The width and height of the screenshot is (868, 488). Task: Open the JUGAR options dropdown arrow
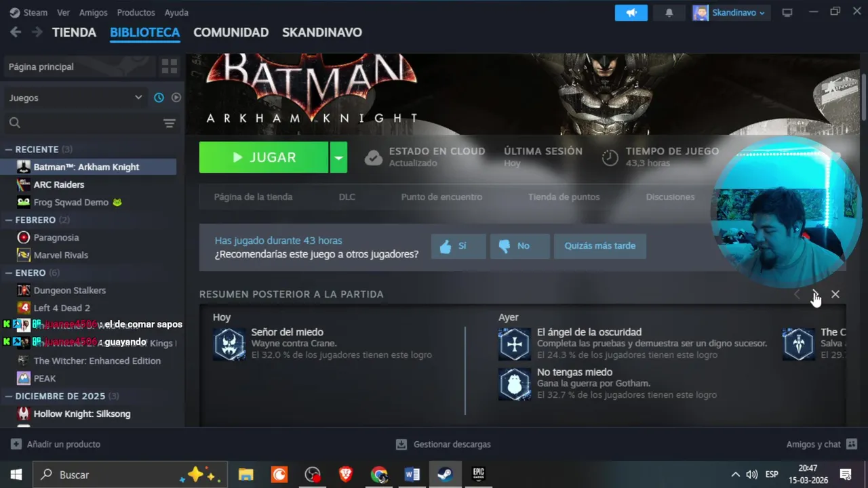click(x=338, y=157)
